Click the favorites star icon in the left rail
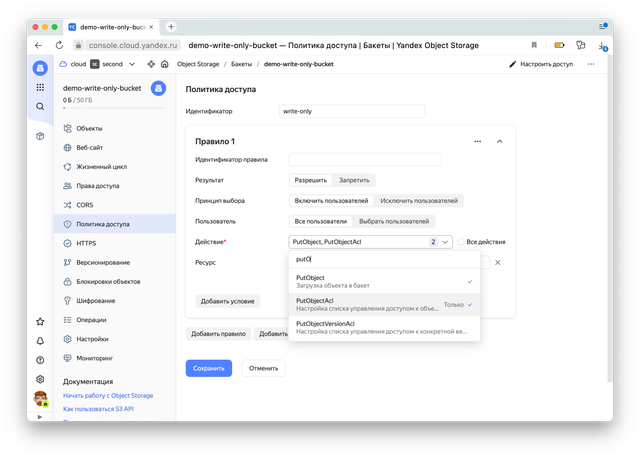The height and width of the screenshot is (457, 640). click(40, 322)
